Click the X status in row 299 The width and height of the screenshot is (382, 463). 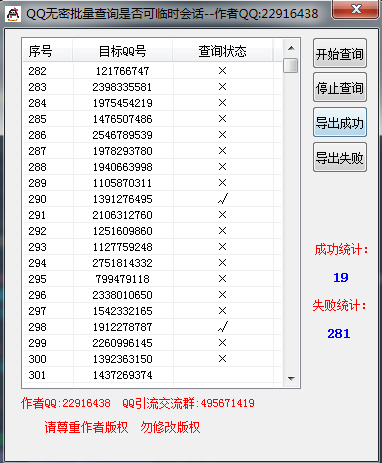[x=222, y=343]
